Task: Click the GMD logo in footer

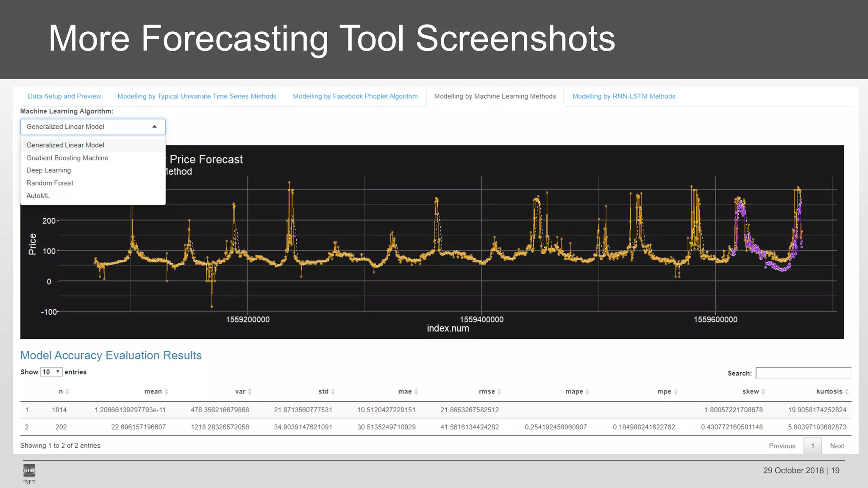Action: pos(29,471)
